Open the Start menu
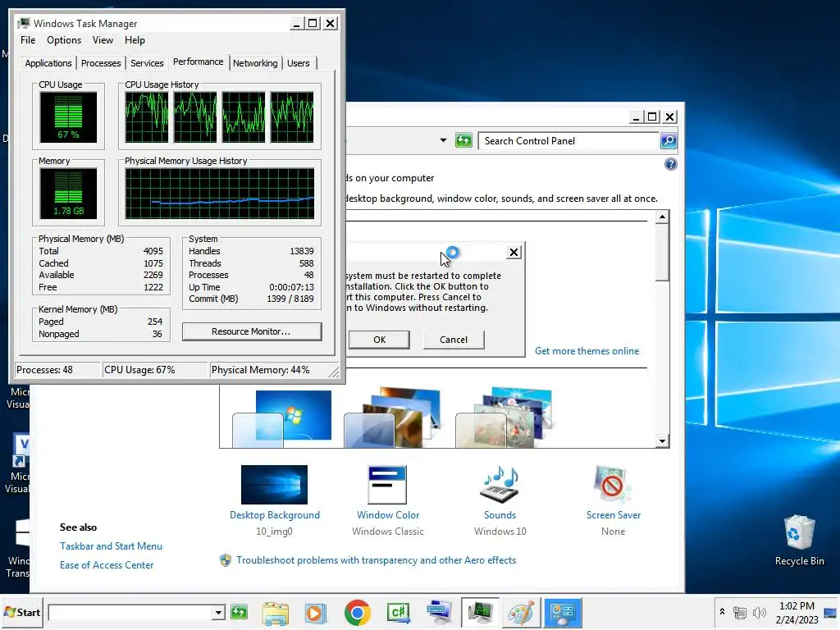Viewport: 840px width, 630px height. pos(22,612)
